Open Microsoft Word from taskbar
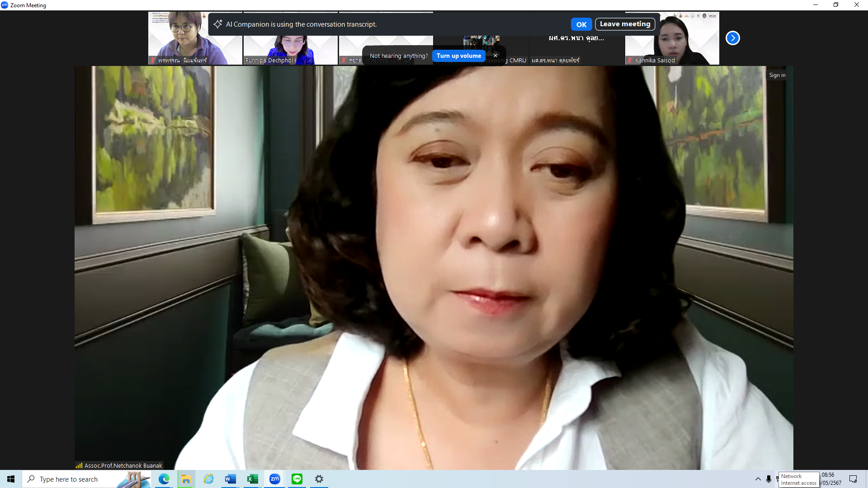Screen dimensions: 868x488 click(x=230, y=479)
